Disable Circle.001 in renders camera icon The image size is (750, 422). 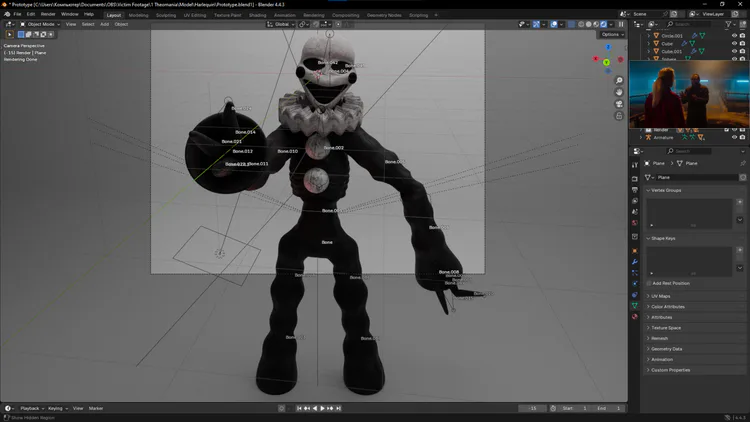point(742,36)
